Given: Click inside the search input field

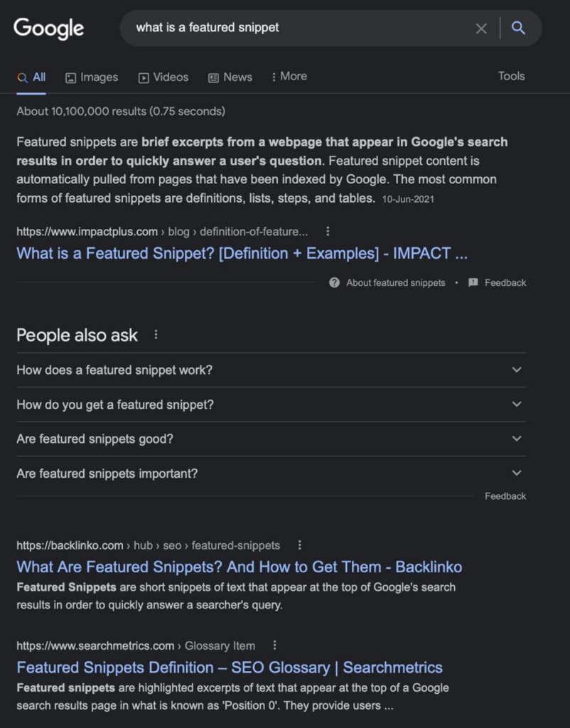Looking at the screenshot, I should pos(284,28).
